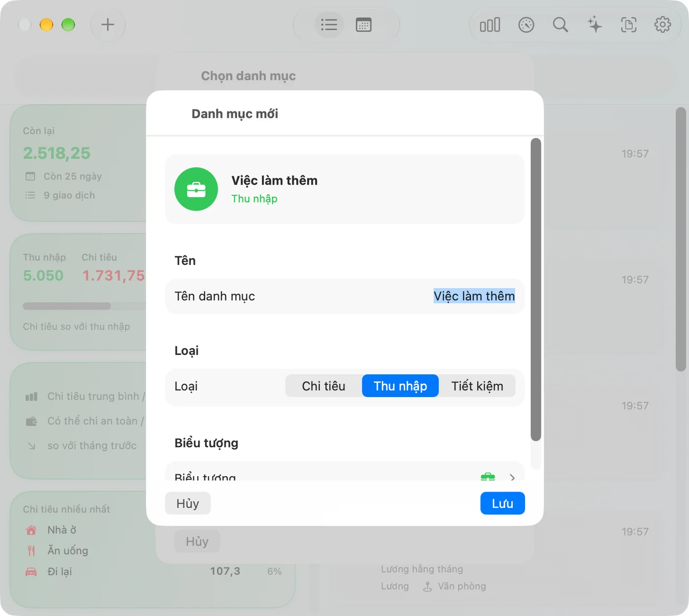Click the Chi tiêu trung bình row
The width and height of the screenshot is (689, 616).
[x=85, y=396]
